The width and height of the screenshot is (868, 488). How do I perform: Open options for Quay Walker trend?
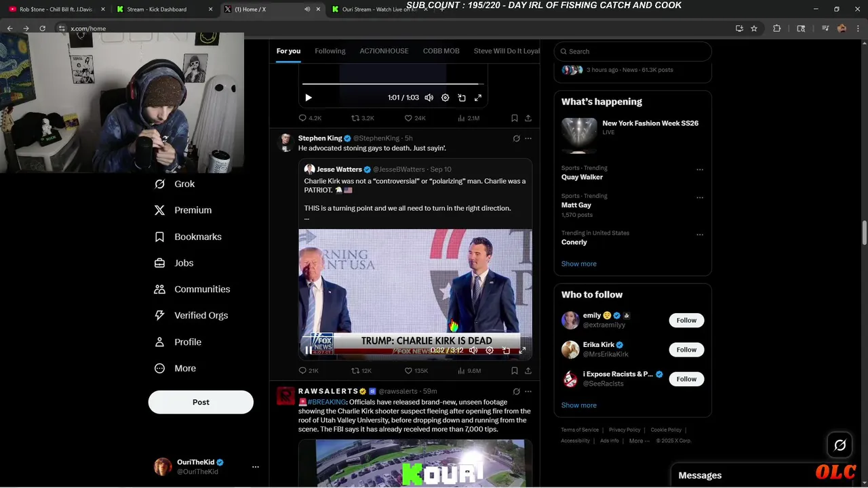click(x=700, y=169)
